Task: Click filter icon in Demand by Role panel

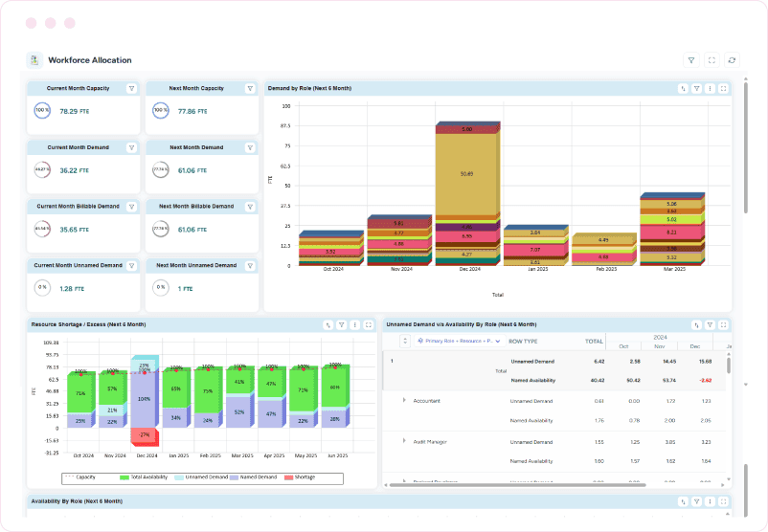Action: [696, 89]
